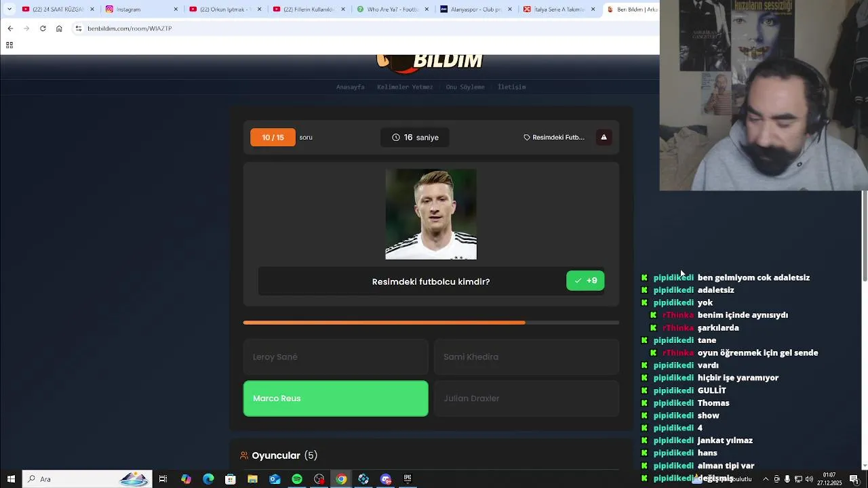This screenshot has width=868, height=488.
Task: Switch to the Alanyaspor Club profile tab
Action: click(x=476, y=9)
